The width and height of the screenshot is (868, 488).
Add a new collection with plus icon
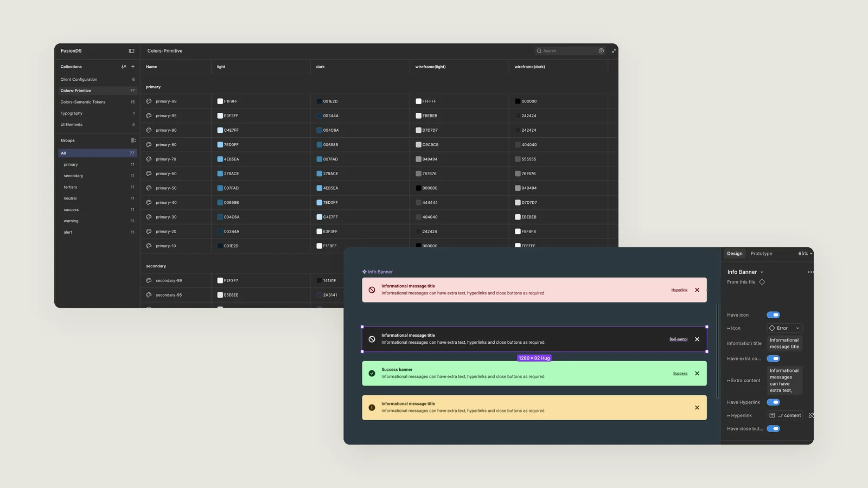pyautogui.click(x=133, y=67)
